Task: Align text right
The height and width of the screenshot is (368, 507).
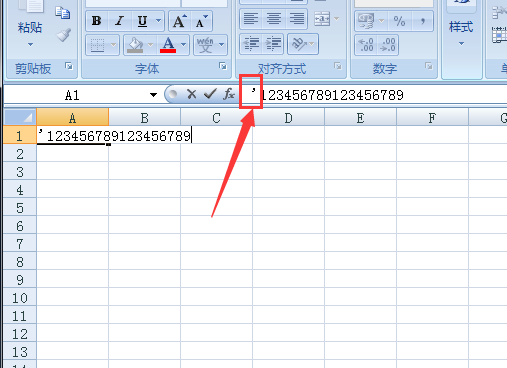Action: 297,19
